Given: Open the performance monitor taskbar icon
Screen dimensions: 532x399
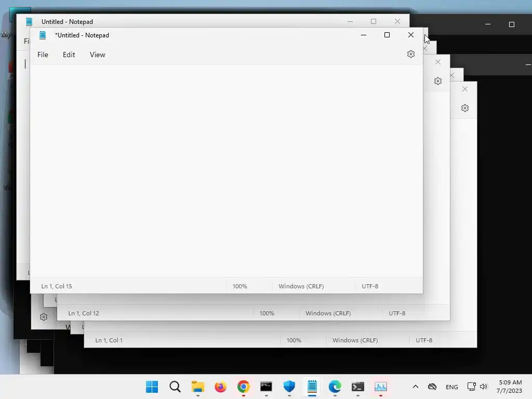Looking at the screenshot, I should [x=381, y=387].
